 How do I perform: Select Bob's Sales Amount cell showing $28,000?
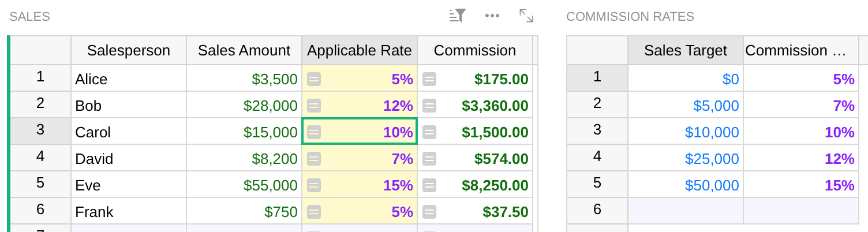click(x=244, y=104)
